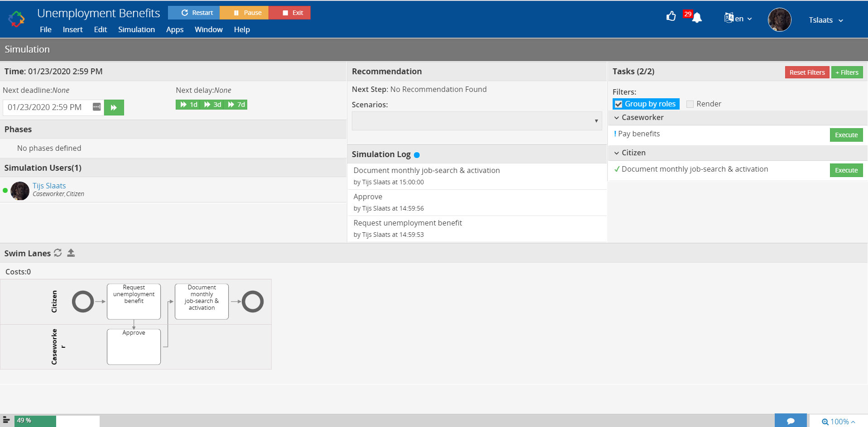
Task: Open the Window menu
Action: coord(209,29)
